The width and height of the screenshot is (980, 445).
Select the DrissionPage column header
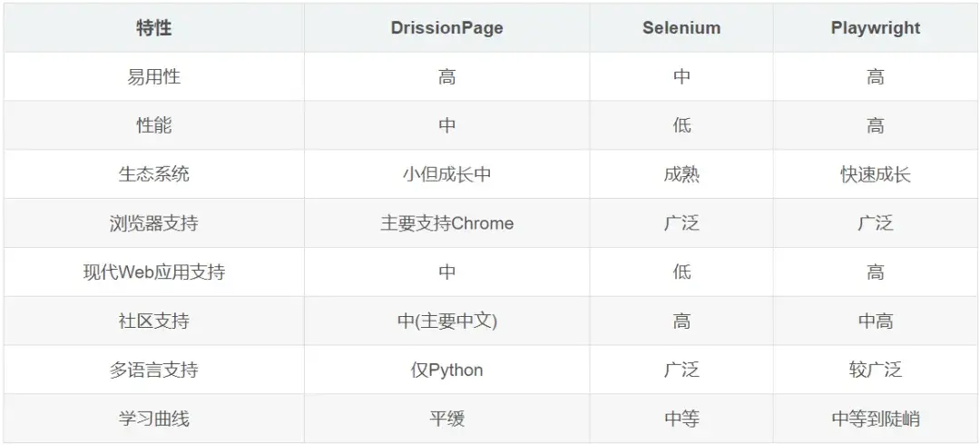[446, 28]
